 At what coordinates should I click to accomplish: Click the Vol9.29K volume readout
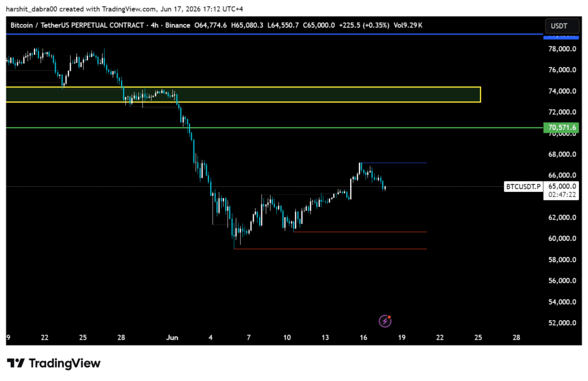click(408, 25)
